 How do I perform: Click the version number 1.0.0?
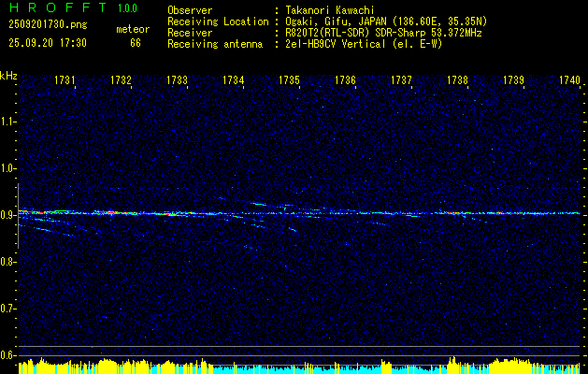pos(128,8)
